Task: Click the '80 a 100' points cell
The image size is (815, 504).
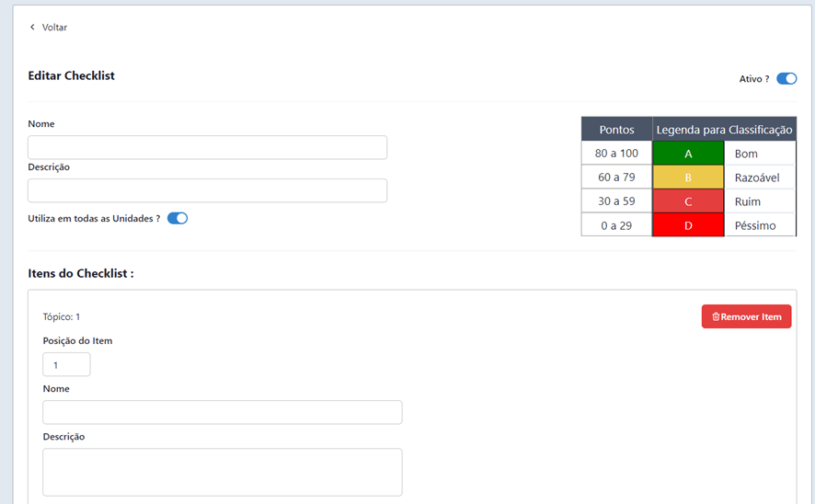Action: pos(616,154)
